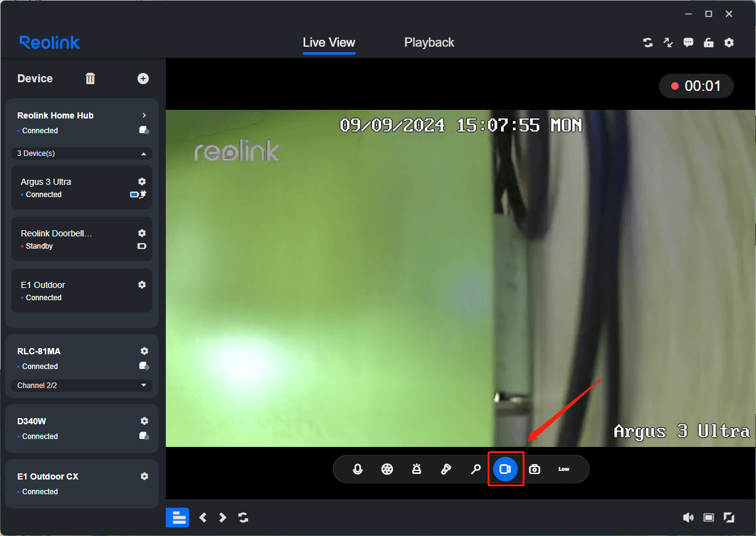The width and height of the screenshot is (756, 536).
Task: Open Reolink Doorbell settings gear
Action: 142,233
